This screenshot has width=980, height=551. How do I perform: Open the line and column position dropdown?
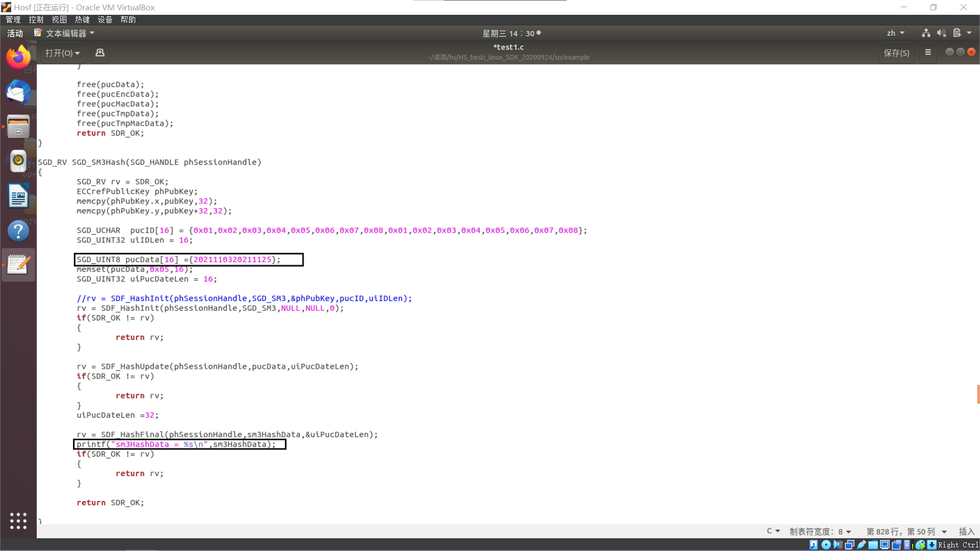click(x=906, y=532)
